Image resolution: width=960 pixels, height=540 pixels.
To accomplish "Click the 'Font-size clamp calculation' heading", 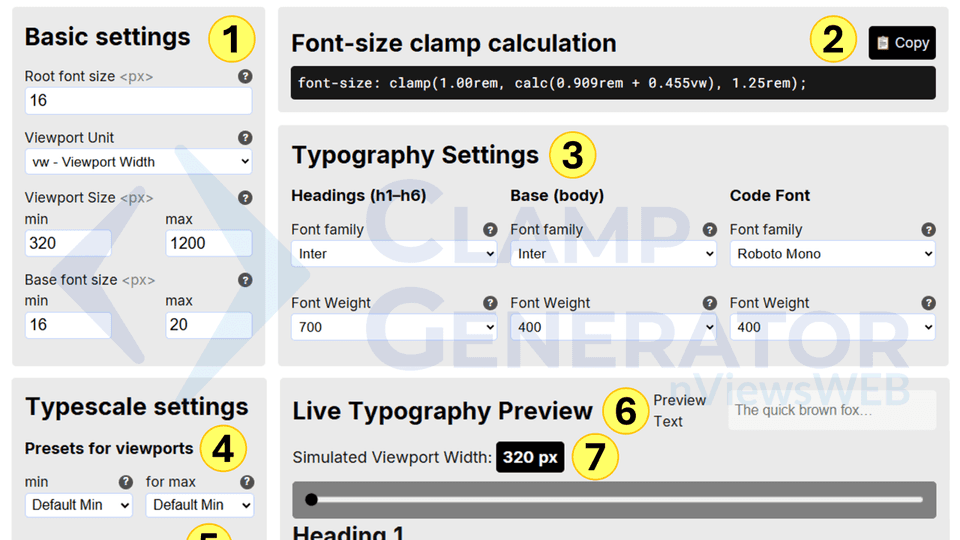I will pyautogui.click(x=454, y=43).
